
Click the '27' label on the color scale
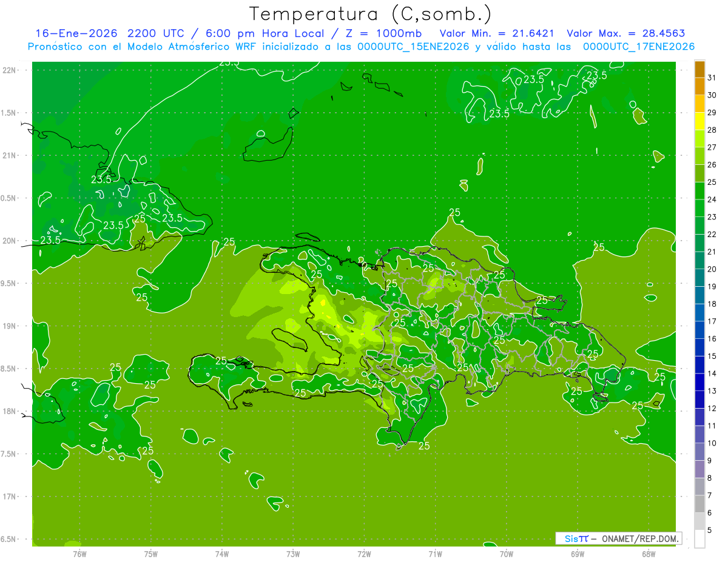point(712,147)
